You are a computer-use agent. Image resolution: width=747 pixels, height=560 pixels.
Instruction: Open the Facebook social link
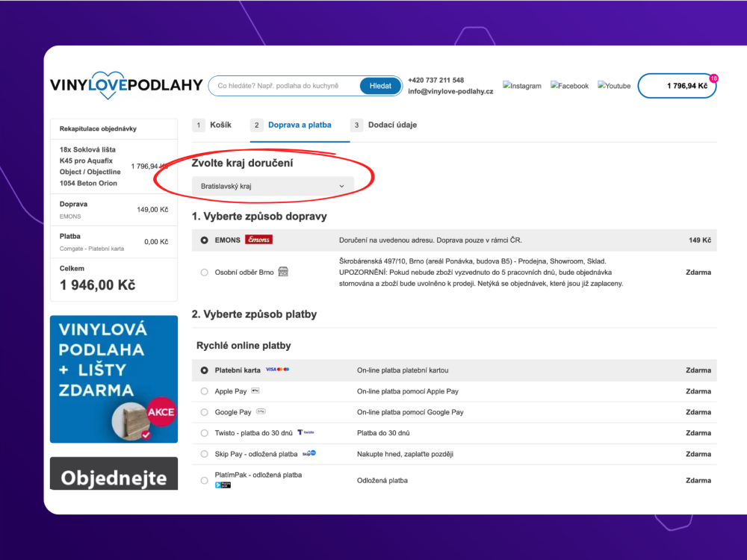point(569,86)
